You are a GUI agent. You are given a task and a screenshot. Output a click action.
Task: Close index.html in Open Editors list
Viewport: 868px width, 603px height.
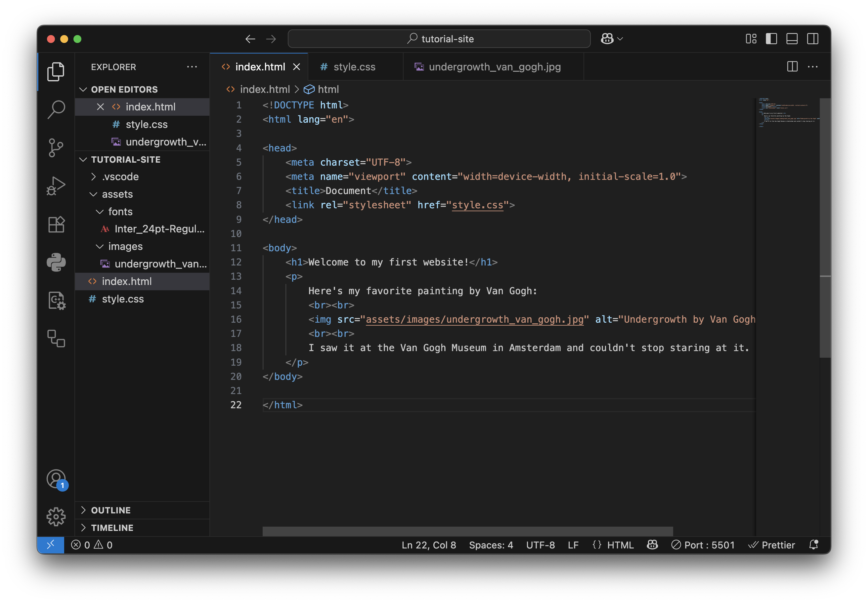(100, 107)
